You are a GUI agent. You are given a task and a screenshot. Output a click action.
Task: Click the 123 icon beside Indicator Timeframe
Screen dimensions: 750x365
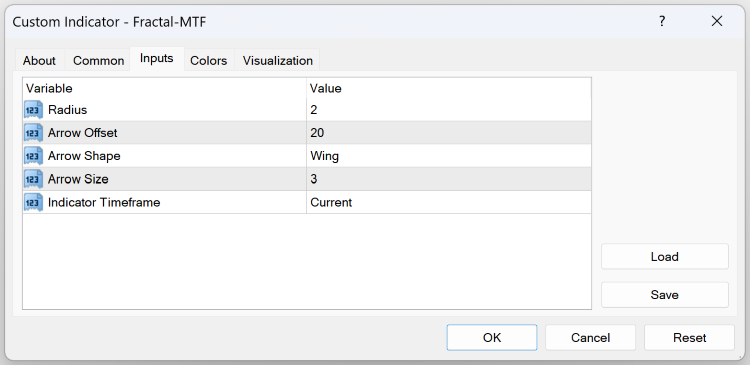tap(33, 202)
